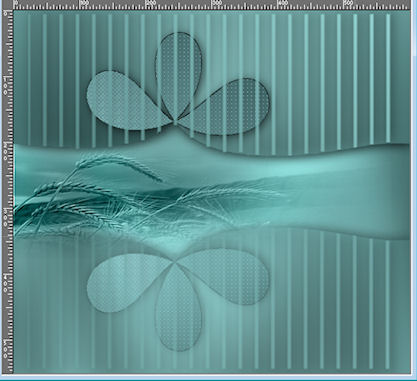417x381 pixels.
Task: Select the left petal of upper flower
Action: (x=127, y=101)
